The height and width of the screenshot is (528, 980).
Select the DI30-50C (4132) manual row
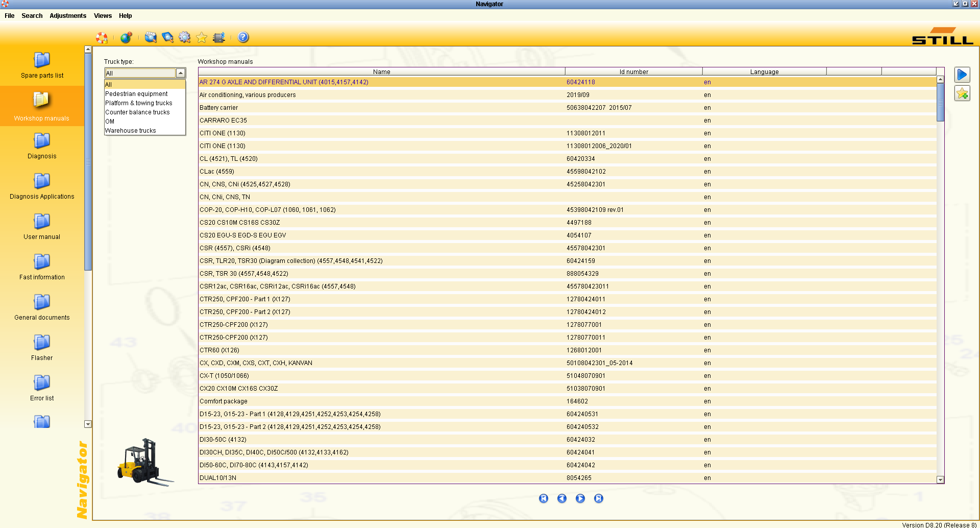point(568,440)
